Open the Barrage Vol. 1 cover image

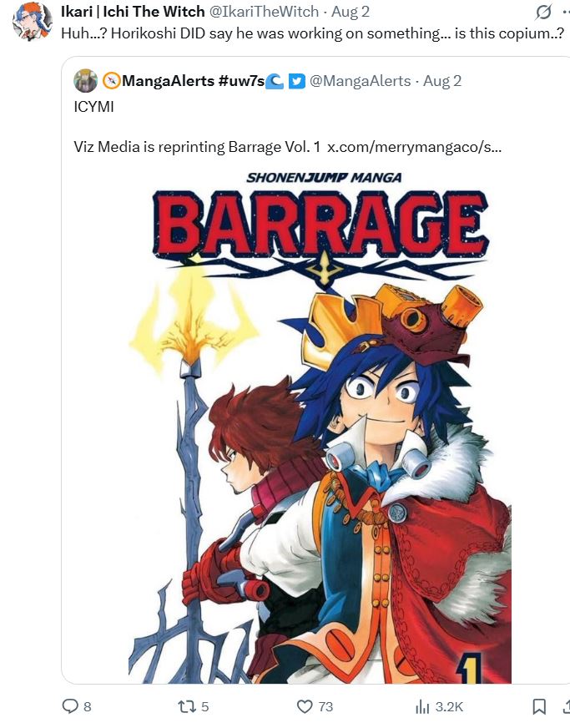pyautogui.click(x=320, y=426)
